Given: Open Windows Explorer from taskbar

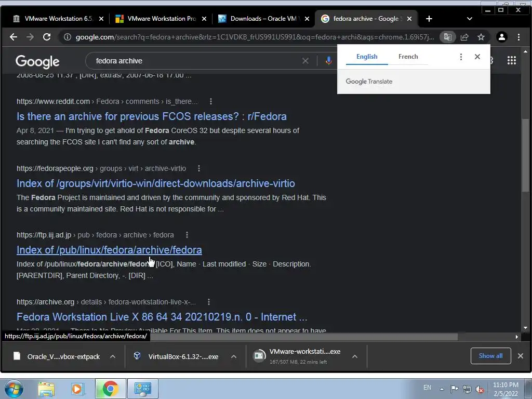Looking at the screenshot, I should 46,389.
